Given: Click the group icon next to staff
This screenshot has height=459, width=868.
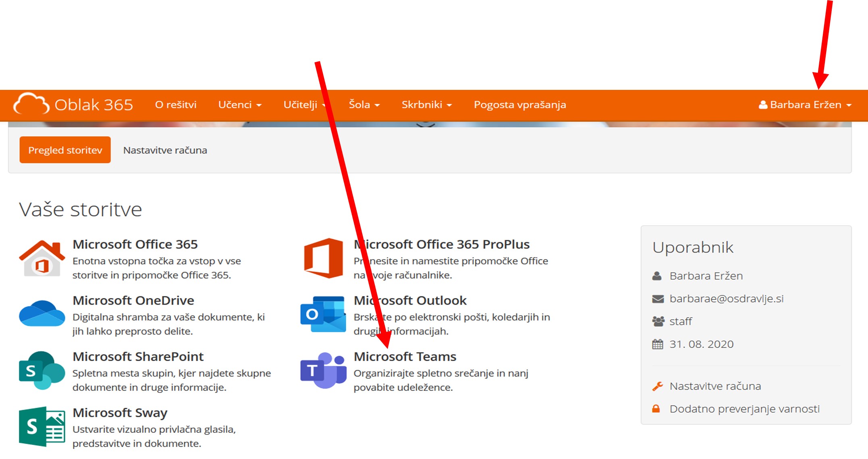Looking at the screenshot, I should [658, 321].
